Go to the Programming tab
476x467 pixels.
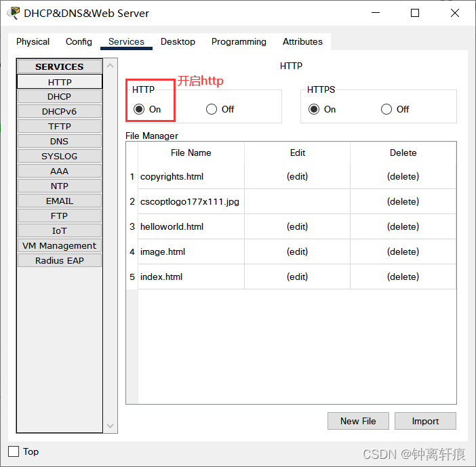point(239,41)
